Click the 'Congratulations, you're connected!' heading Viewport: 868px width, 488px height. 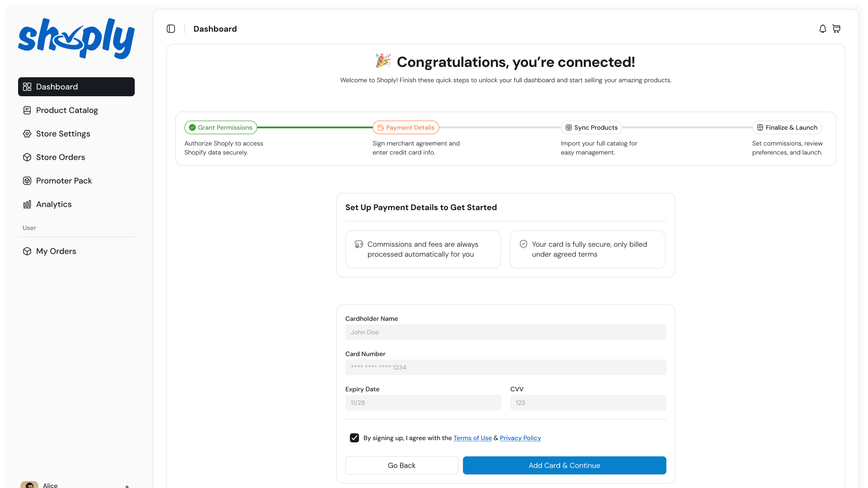(516, 62)
